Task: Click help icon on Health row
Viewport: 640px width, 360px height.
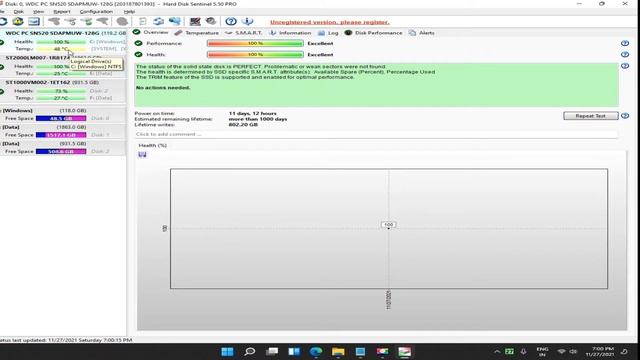Action: click(x=624, y=54)
